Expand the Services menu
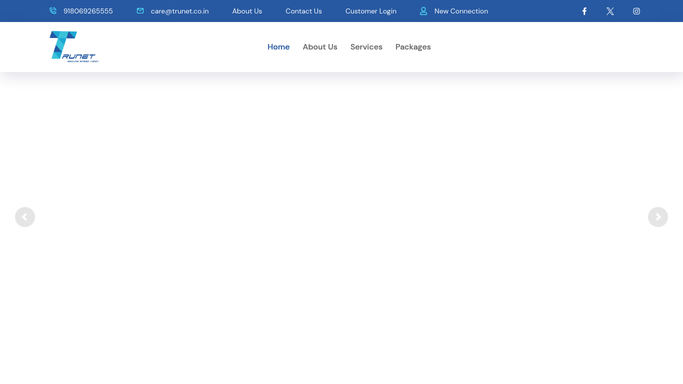Viewport: 683px width, 384px height. tap(366, 47)
